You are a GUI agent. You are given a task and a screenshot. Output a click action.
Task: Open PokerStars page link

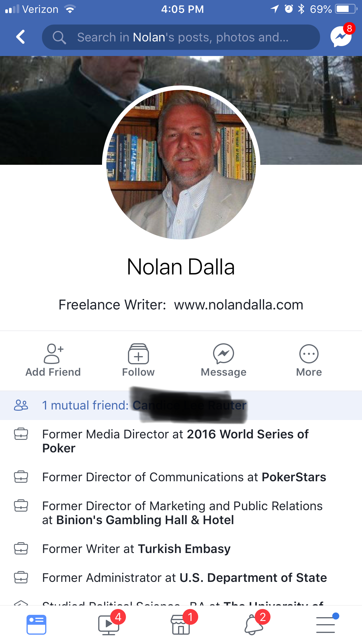coord(294,477)
